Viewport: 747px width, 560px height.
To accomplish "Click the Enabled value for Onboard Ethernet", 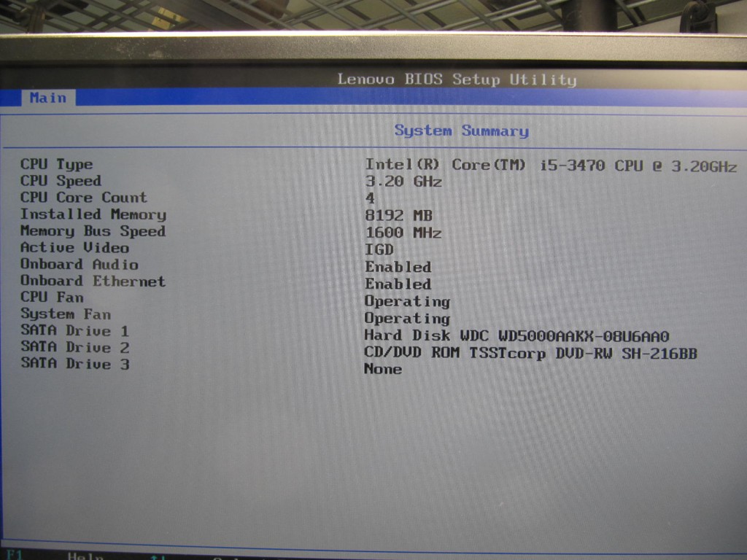I will point(398,284).
